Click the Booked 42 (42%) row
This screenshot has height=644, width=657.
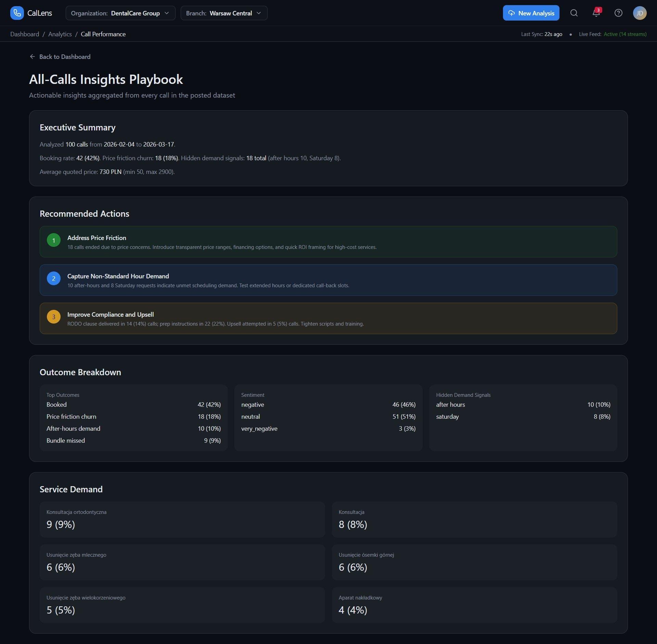coord(133,405)
